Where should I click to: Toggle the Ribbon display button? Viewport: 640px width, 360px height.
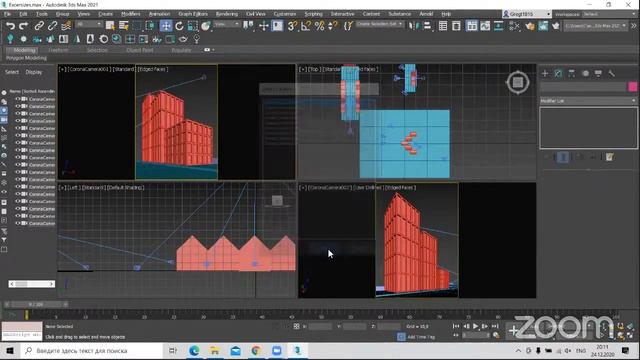[471, 26]
